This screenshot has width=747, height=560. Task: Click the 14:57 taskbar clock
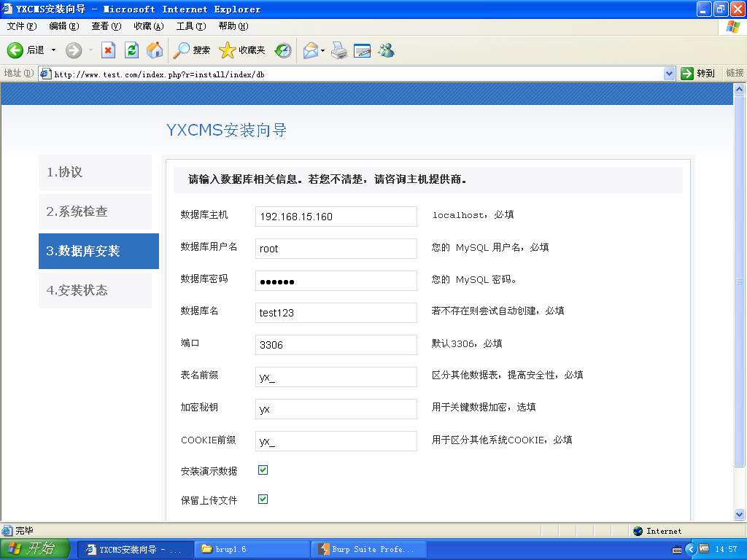(726, 550)
